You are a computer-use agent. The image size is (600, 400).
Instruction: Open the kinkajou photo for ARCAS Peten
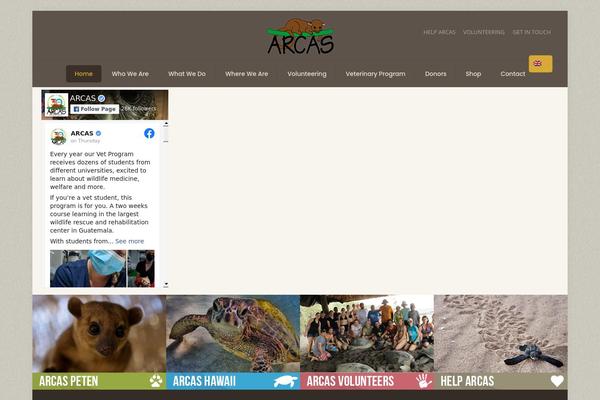[99, 333]
